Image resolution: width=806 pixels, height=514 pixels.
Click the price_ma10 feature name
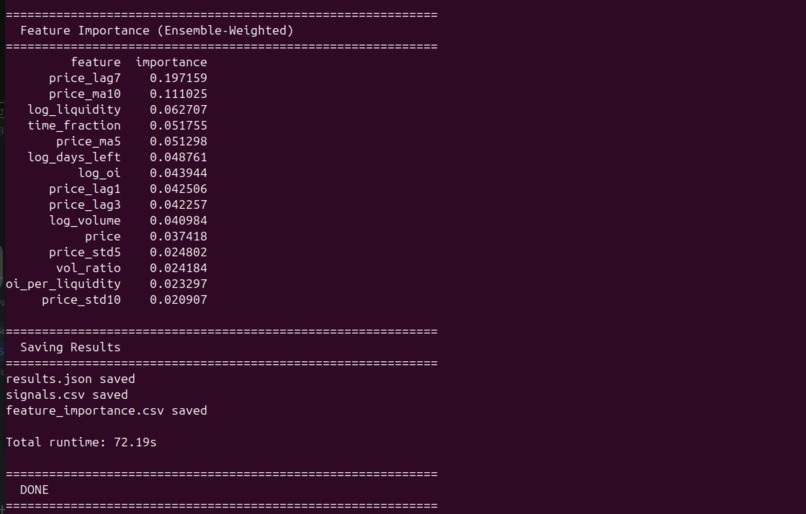pyautogui.click(x=85, y=94)
